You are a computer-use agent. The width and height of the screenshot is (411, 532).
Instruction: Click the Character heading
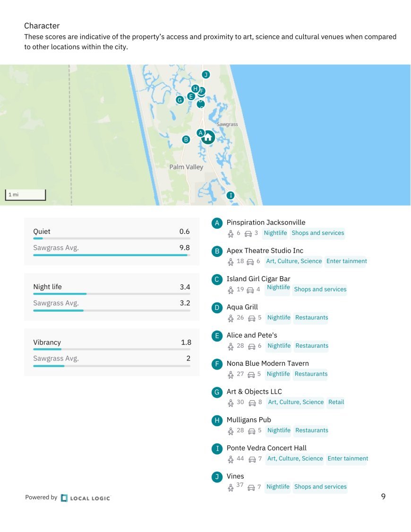pos(42,26)
